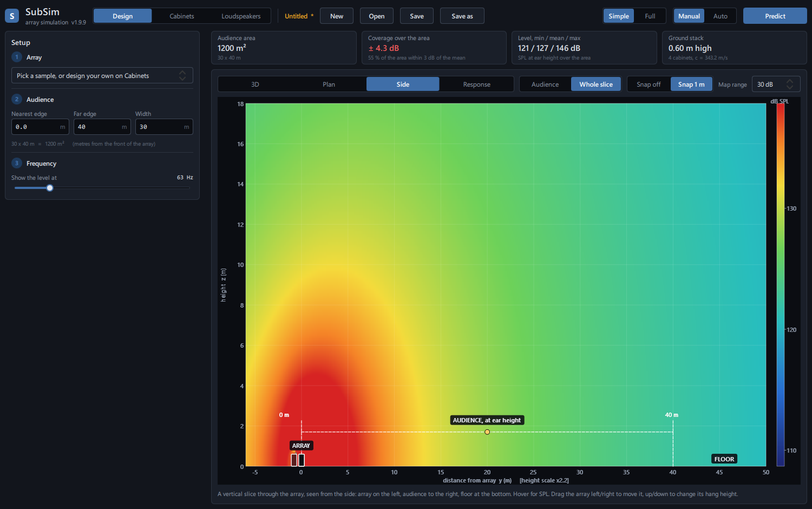Switch to Full mode
This screenshot has width=812, height=509.
(x=650, y=16)
